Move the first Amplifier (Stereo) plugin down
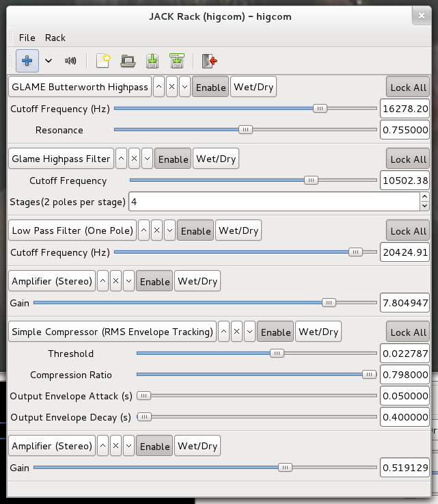This screenshot has height=504, width=438. tap(128, 281)
